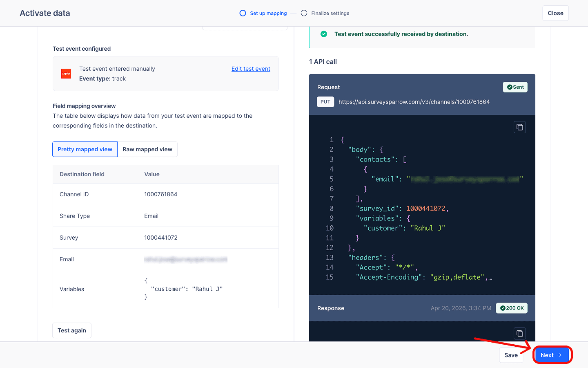Click the blurred Email value in table

185,259
